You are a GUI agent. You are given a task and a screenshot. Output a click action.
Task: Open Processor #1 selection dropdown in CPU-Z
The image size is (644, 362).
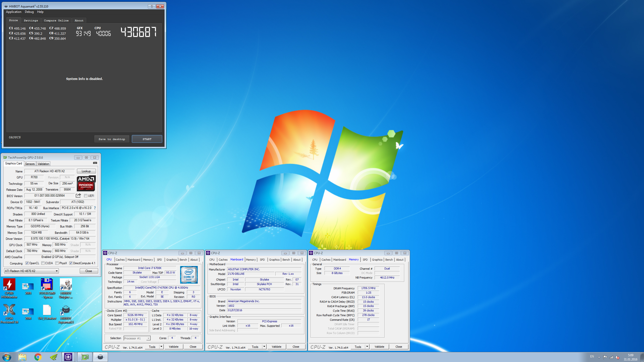coord(137,338)
